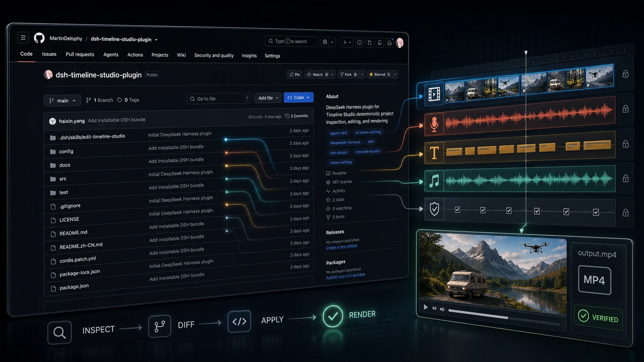Toggle the text track lock
Viewport: 644px width, 362px height.
tap(625, 144)
